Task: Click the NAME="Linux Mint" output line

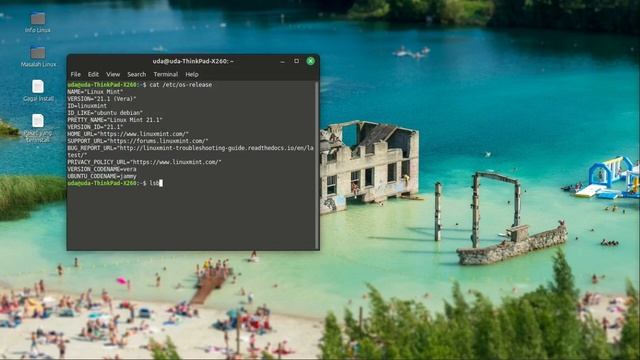Action: click(x=95, y=92)
